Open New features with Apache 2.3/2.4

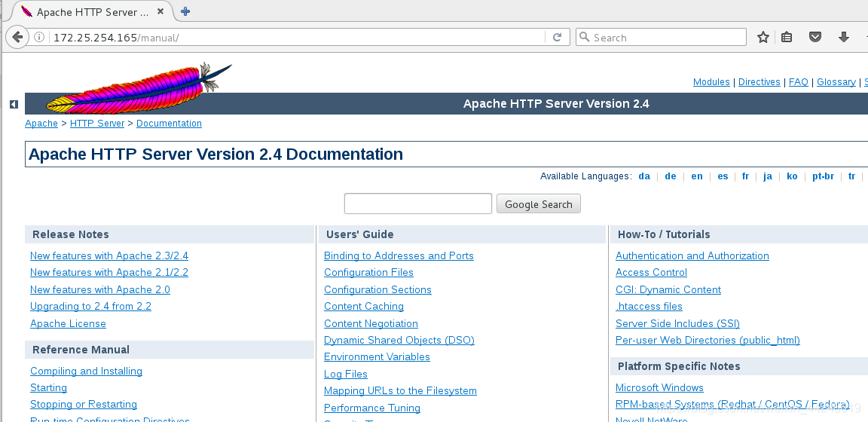click(x=109, y=256)
